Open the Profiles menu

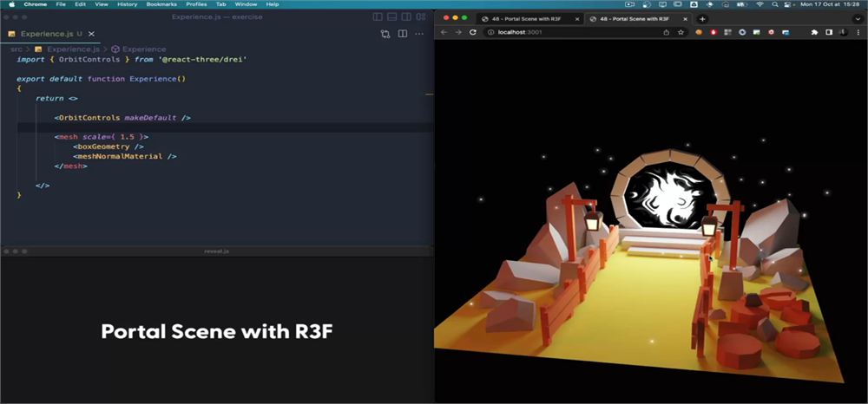(196, 4)
